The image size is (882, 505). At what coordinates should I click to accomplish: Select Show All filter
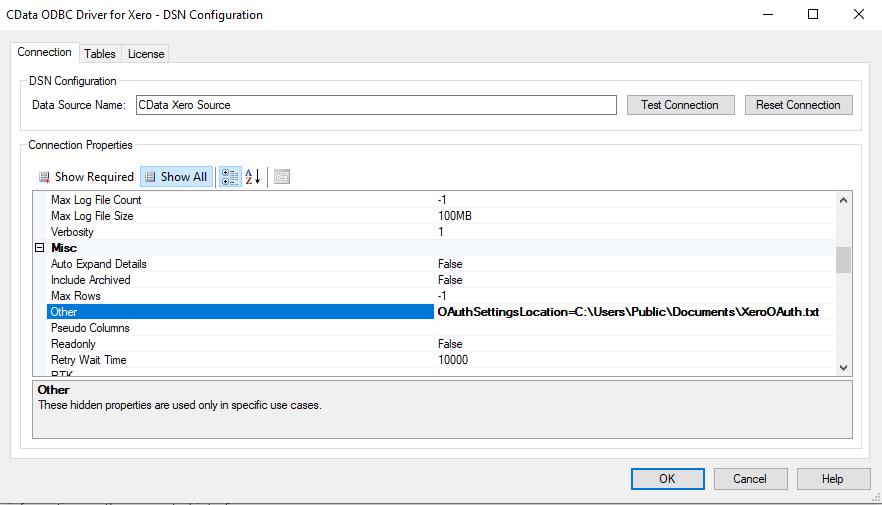(x=176, y=177)
